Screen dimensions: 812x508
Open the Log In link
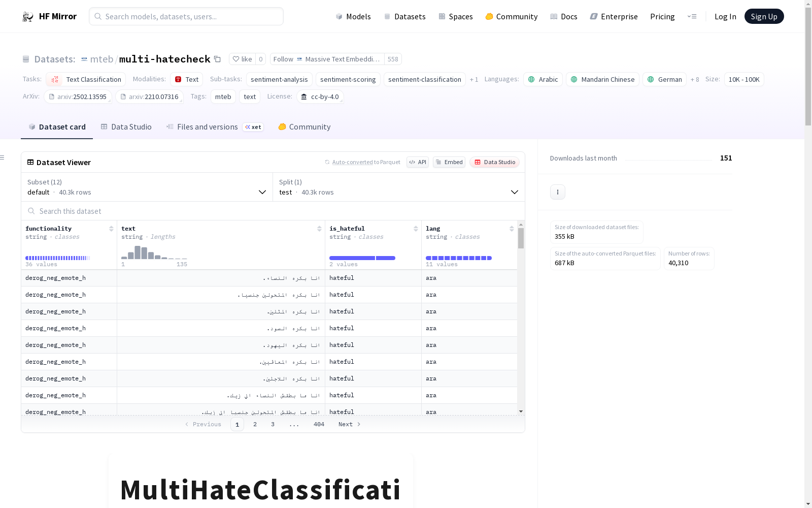pyautogui.click(x=725, y=16)
